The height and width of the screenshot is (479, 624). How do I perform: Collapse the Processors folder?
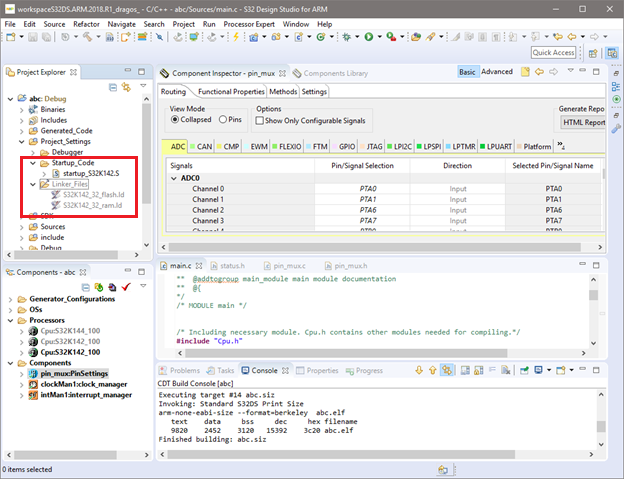(11, 320)
